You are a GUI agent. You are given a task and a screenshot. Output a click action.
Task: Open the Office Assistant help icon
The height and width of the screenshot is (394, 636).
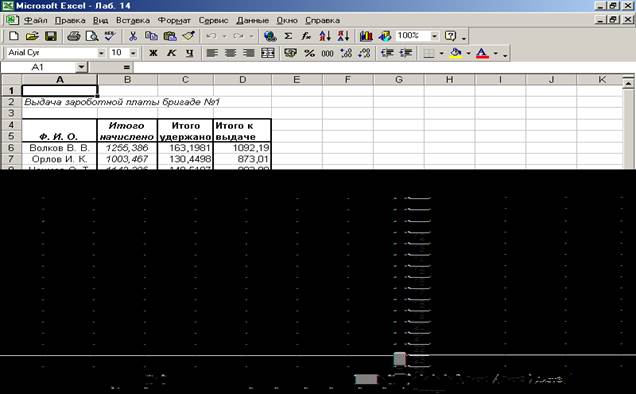(x=450, y=36)
